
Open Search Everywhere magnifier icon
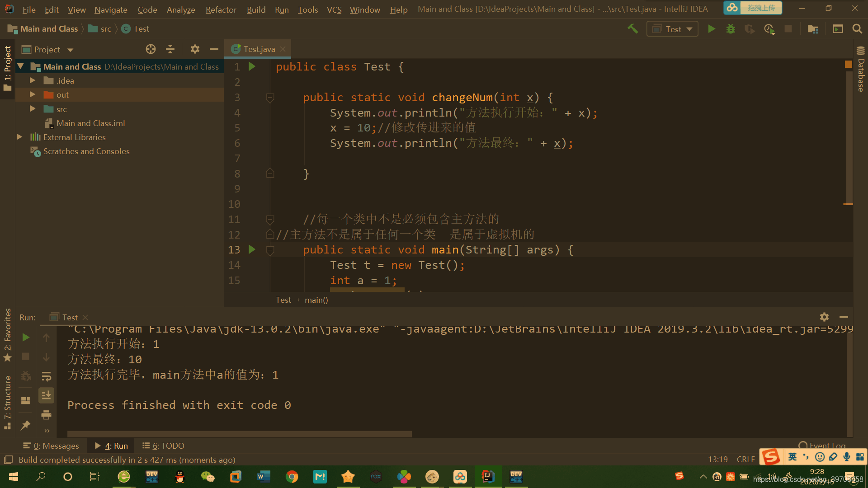(857, 29)
